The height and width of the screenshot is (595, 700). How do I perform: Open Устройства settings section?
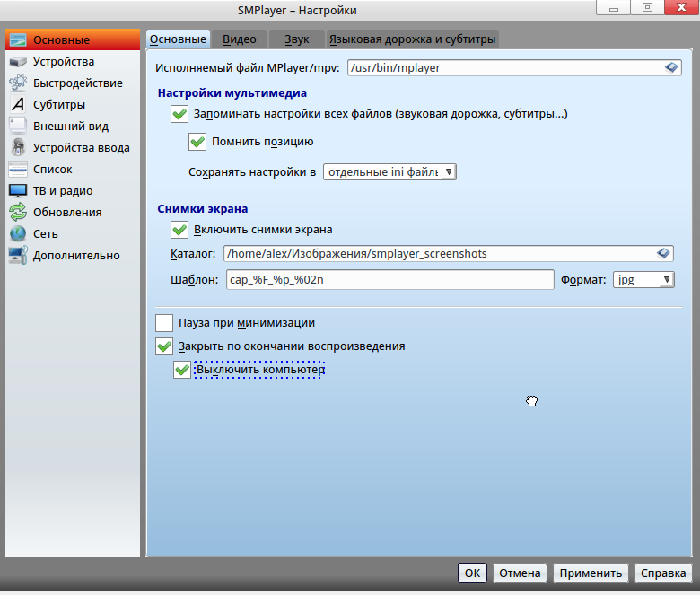[73, 62]
